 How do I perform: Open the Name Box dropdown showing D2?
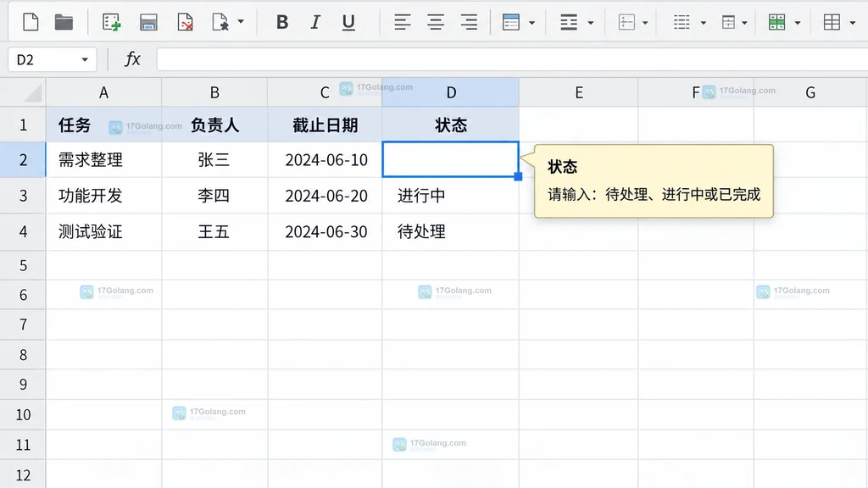coord(85,60)
